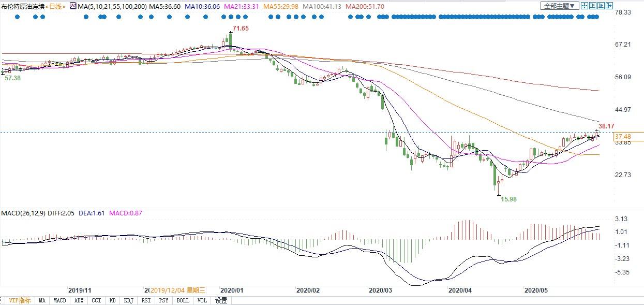
Task: Select the KDJ indicator tab
Action: coord(128,300)
